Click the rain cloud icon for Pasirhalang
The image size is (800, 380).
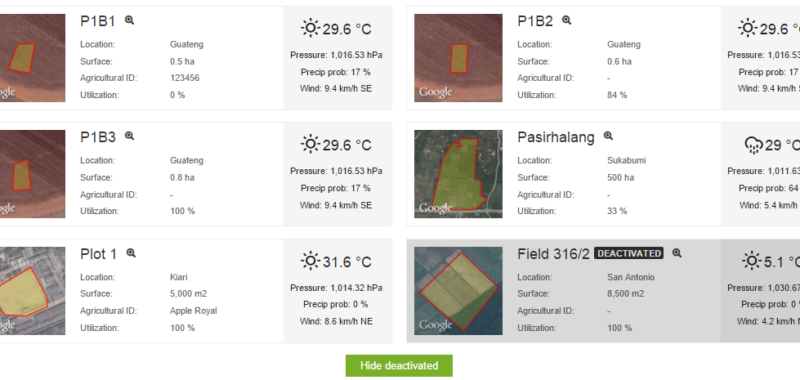(x=754, y=145)
